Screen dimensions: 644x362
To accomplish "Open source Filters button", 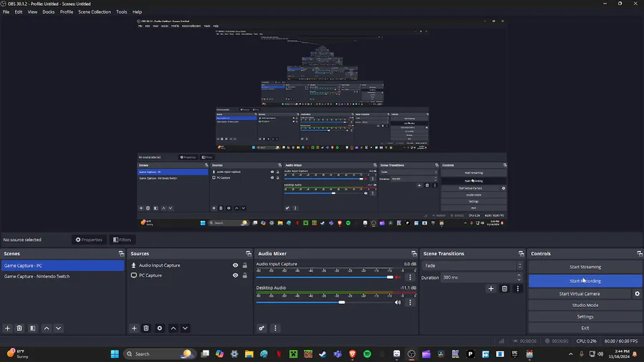I will point(122,240).
